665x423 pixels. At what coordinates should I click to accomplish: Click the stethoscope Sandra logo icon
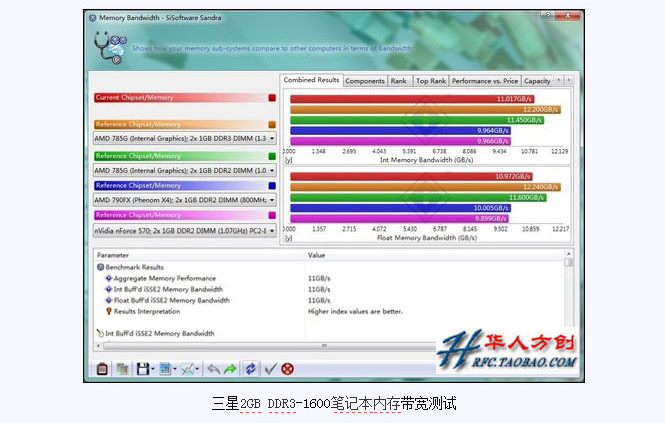coord(109,47)
